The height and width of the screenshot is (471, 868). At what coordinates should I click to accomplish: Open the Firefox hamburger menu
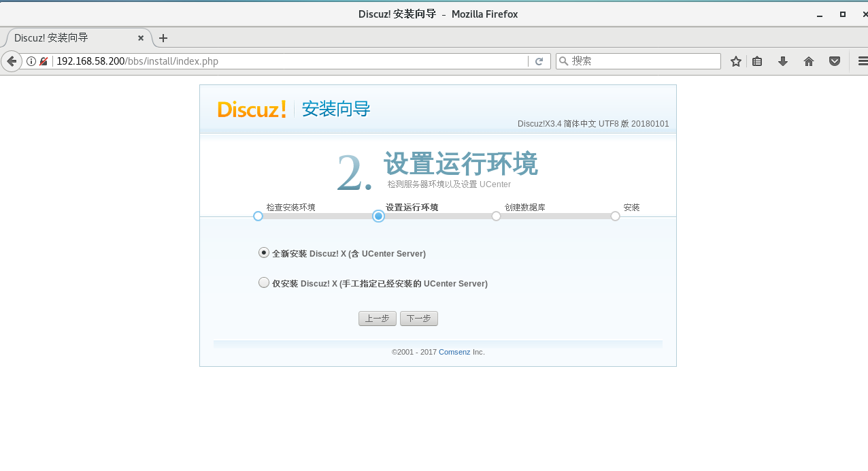pyautogui.click(x=863, y=61)
